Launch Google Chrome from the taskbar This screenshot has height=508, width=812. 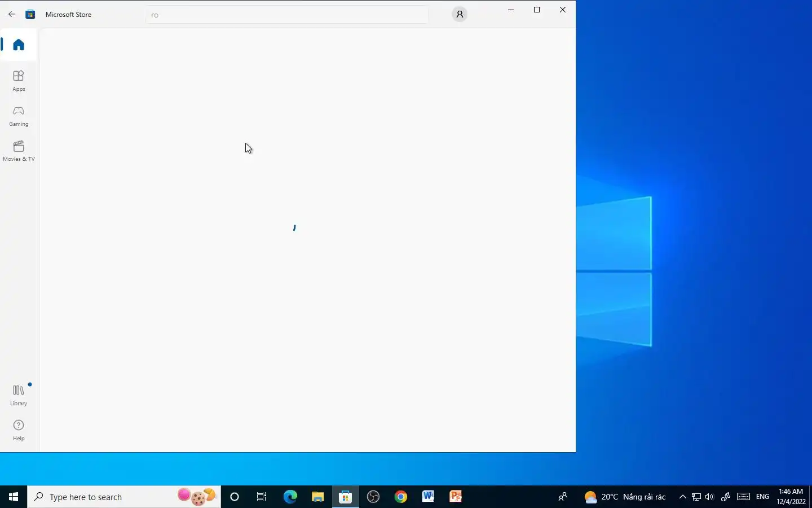pyautogui.click(x=400, y=497)
